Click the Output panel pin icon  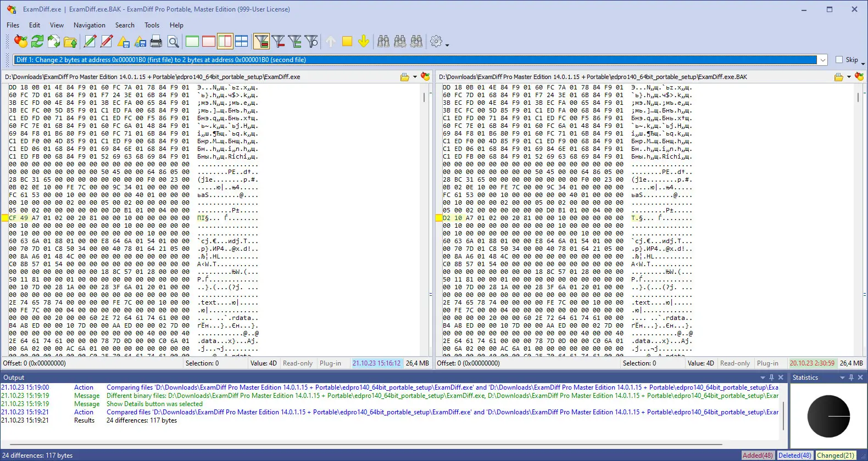(x=772, y=378)
